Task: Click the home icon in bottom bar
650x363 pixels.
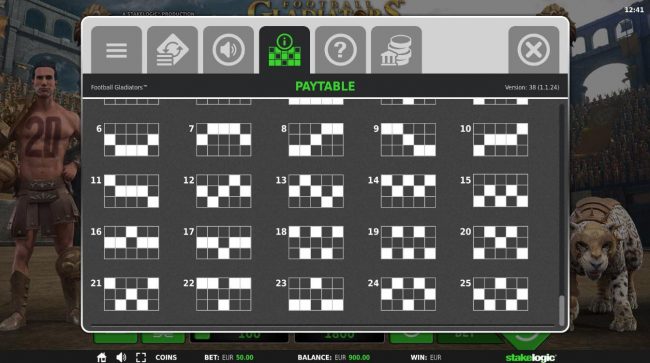Action: pos(102,357)
